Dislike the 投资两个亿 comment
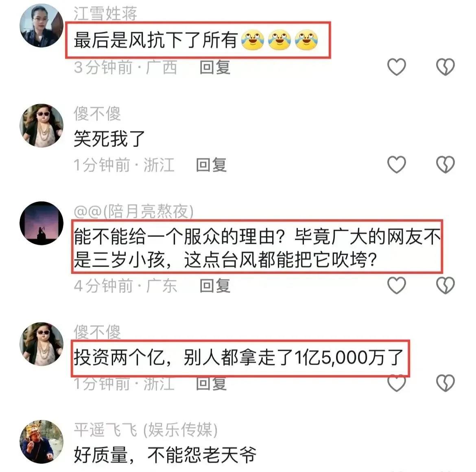 point(445,383)
